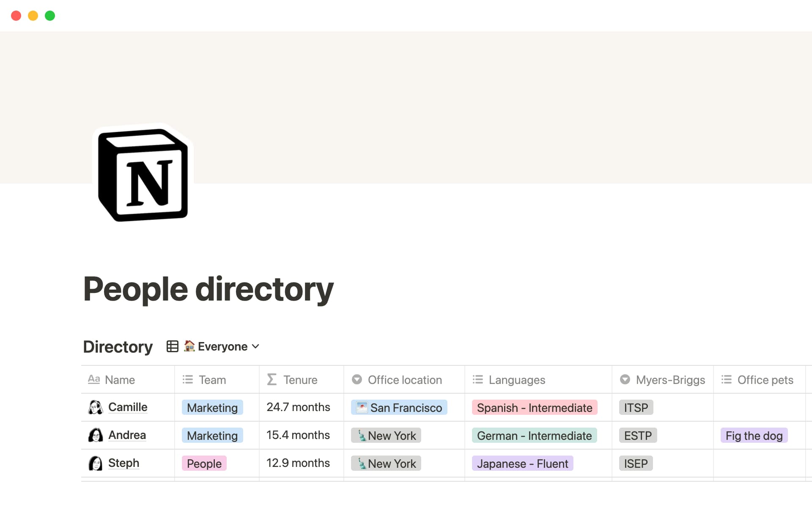The width and height of the screenshot is (812, 508).
Task: Click the Team column header
Action: point(212,380)
